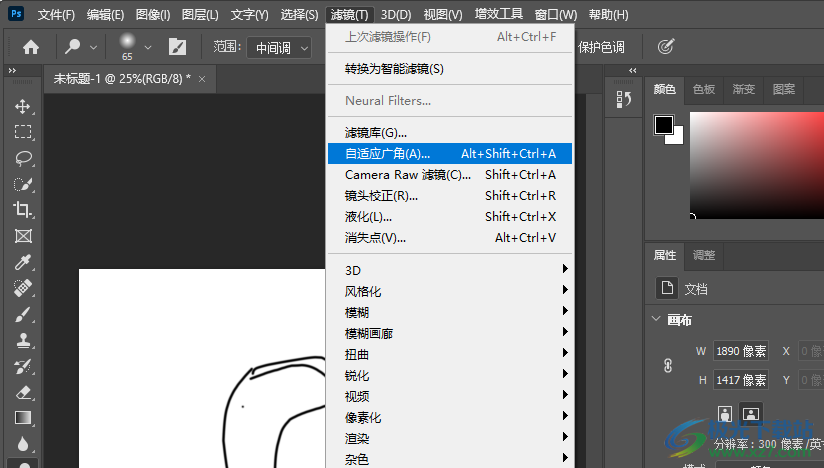Choose 镜头校正(R)... filter
Screen dimensions: 824x468
point(450,195)
